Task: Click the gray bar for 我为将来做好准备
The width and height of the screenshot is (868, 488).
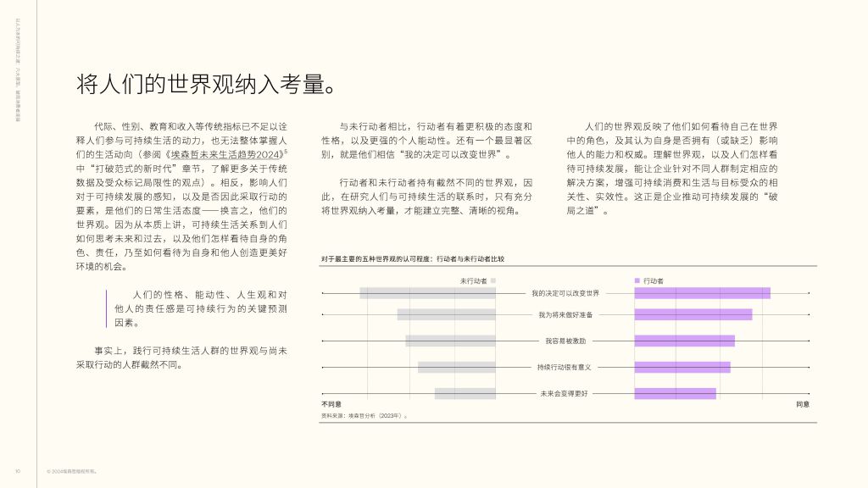Action: [446, 315]
